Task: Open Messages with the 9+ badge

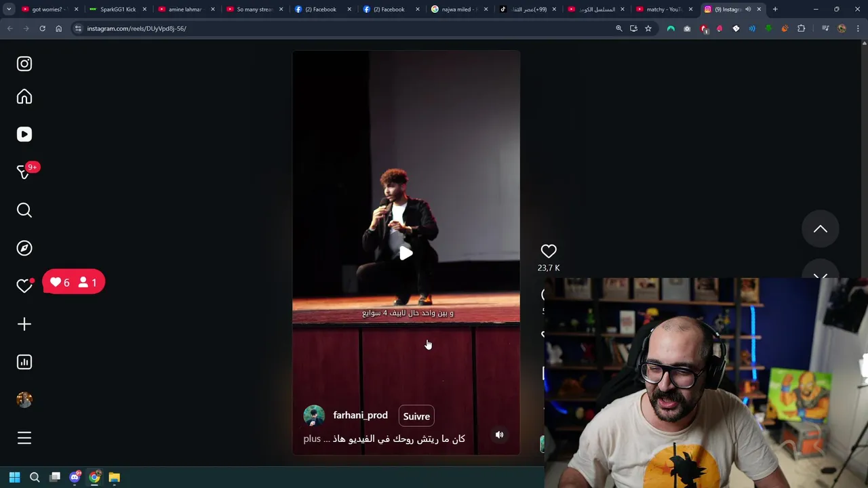Action: (x=24, y=172)
